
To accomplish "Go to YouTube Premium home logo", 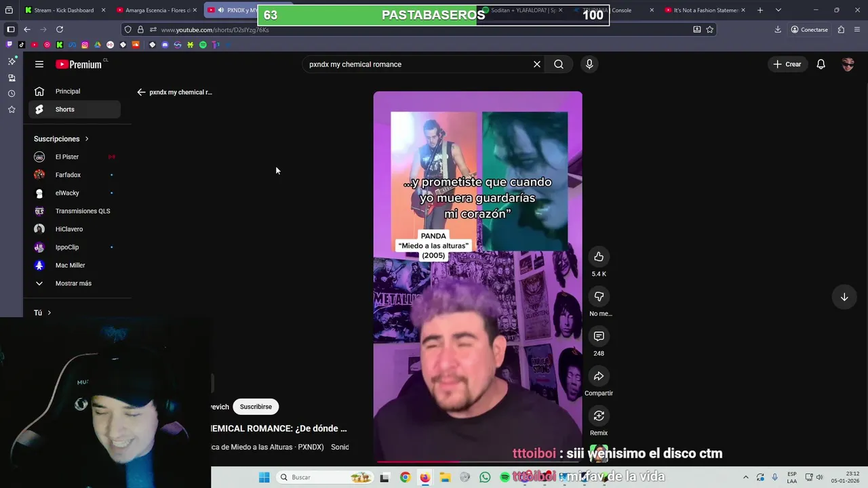I will point(79,64).
